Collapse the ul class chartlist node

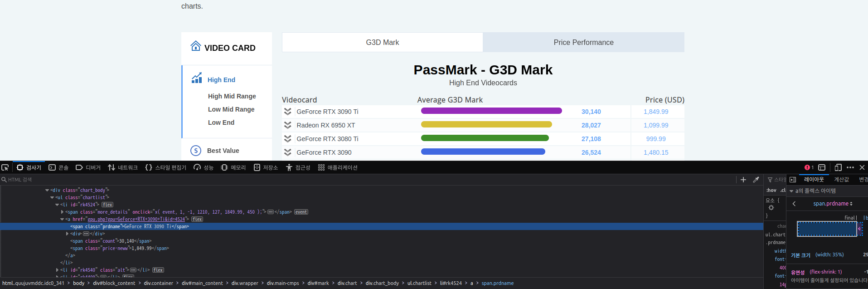(x=52, y=197)
